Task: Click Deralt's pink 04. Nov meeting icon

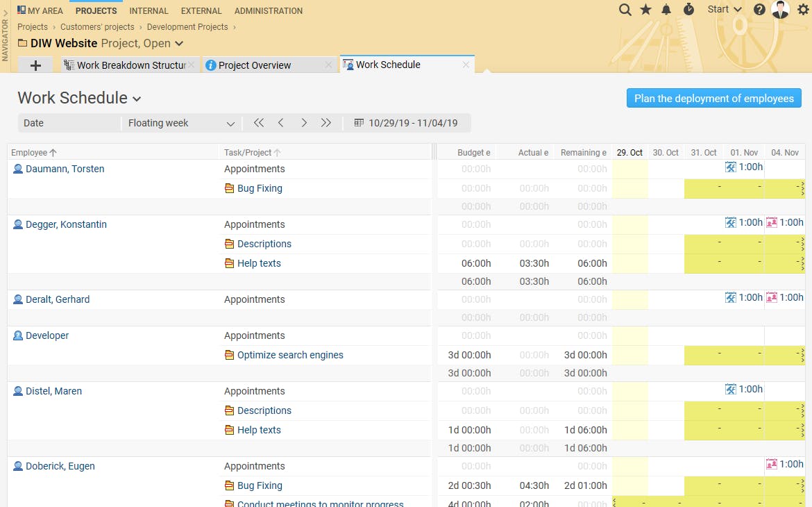Action: tap(772, 297)
